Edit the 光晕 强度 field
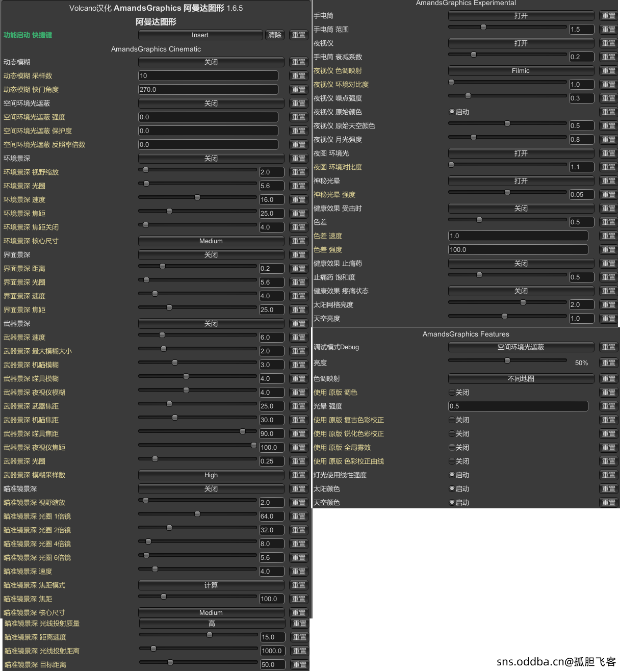This screenshot has height=672, width=620. click(x=518, y=406)
